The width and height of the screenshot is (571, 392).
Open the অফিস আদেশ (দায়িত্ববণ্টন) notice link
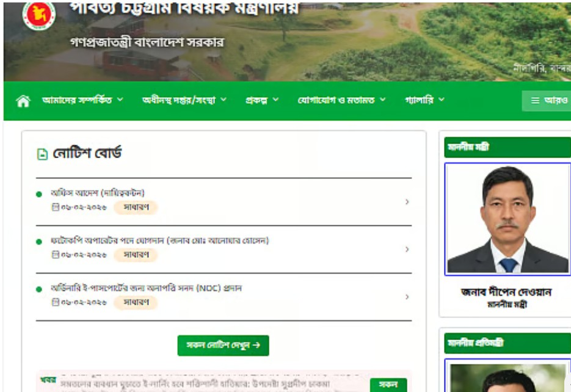(98, 193)
